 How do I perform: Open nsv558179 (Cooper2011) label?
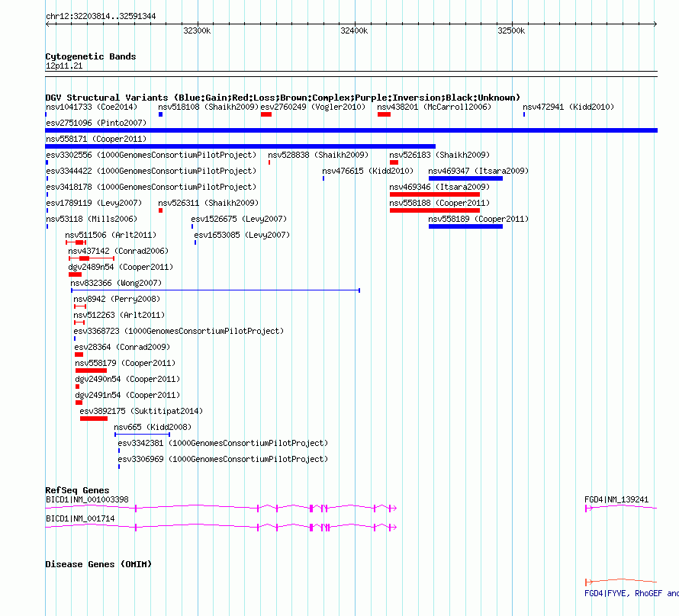tap(125, 363)
